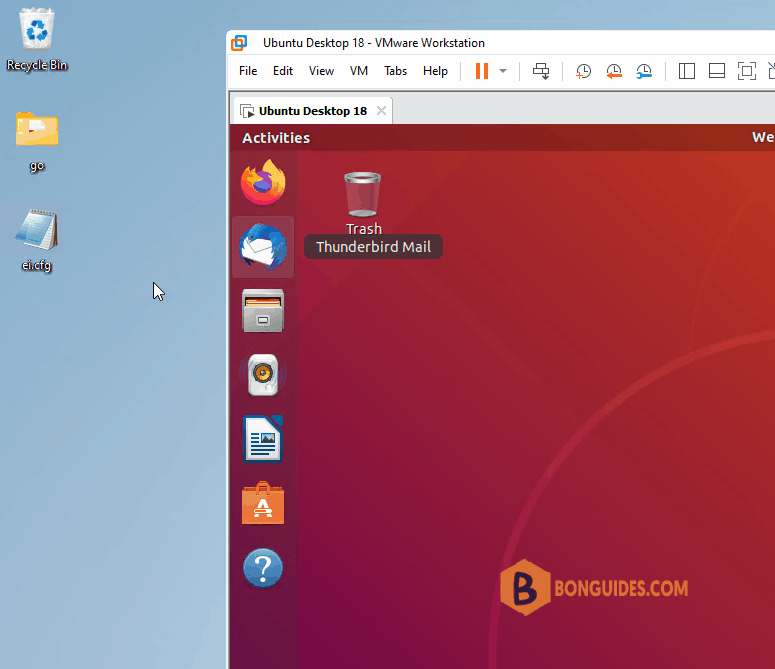Open the Edit menu
Screen dimensions: 775x669
pos(283,71)
